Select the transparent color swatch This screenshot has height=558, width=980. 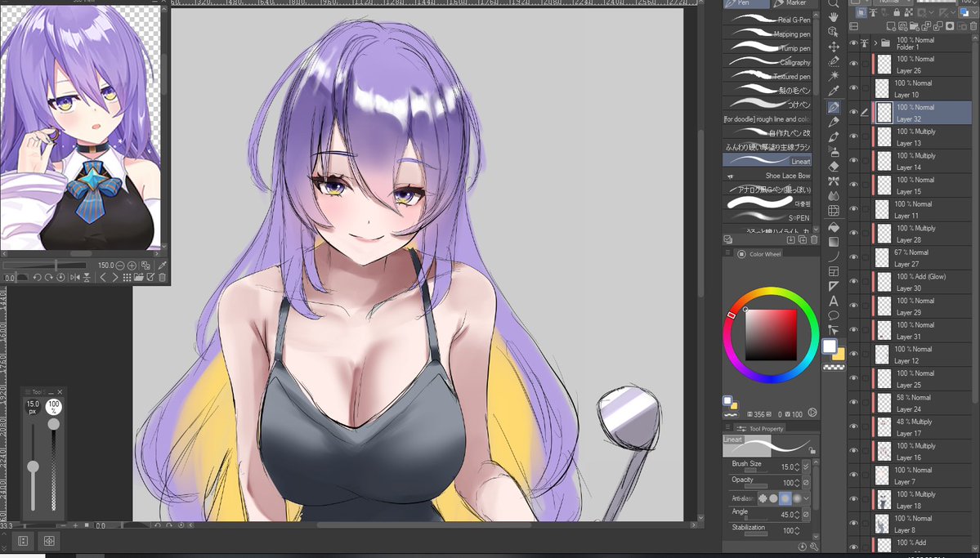[x=833, y=368]
